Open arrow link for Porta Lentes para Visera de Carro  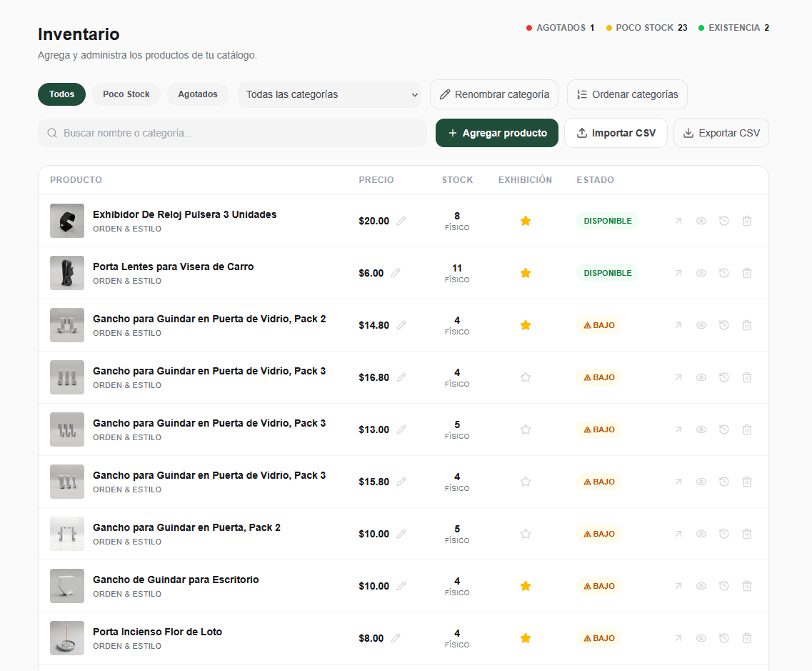(678, 273)
